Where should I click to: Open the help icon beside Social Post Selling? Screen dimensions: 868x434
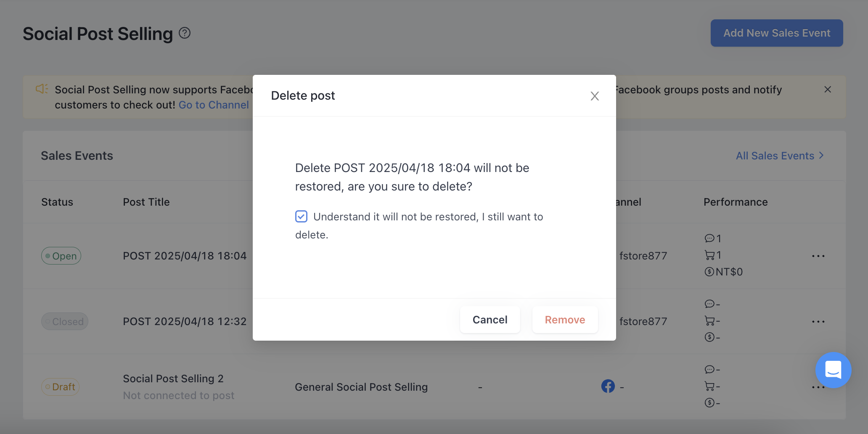(x=185, y=33)
